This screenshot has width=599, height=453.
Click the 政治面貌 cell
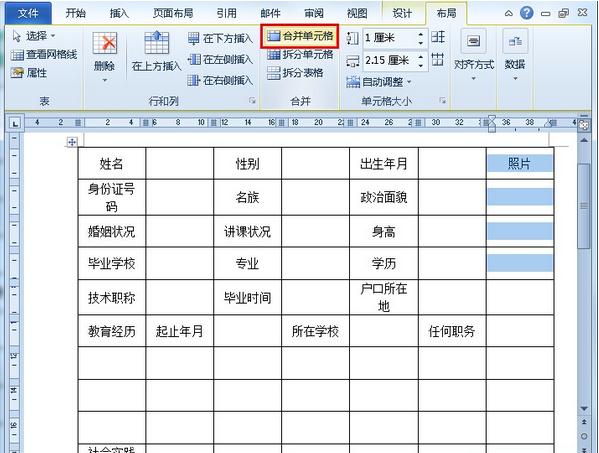click(384, 197)
